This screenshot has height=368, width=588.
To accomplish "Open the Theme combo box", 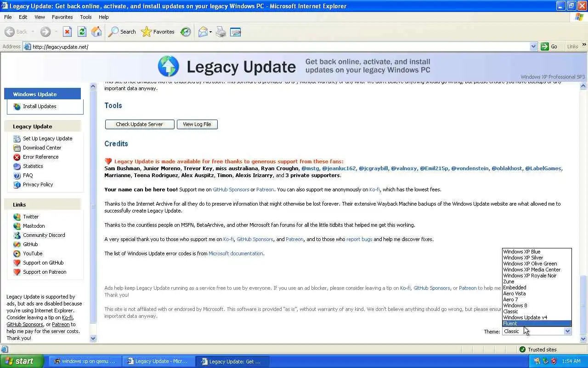I will pyautogui.click(x=537, y=331).
